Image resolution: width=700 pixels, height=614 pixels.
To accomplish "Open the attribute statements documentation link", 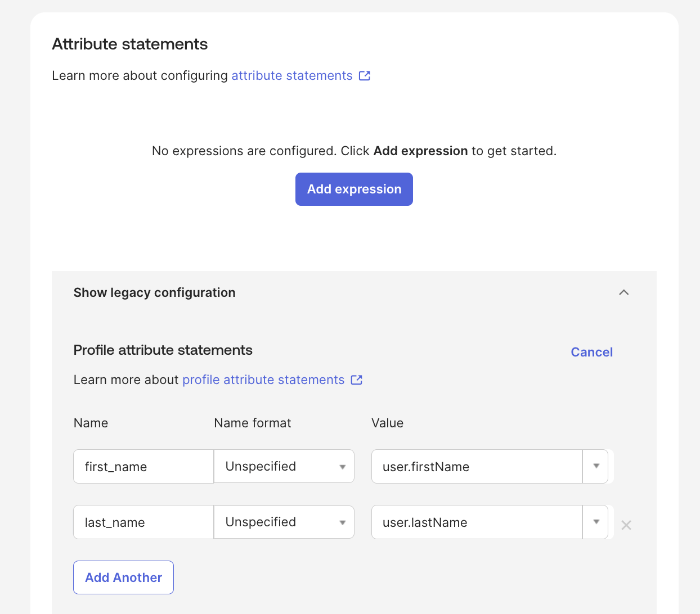I will coord(291,75).
